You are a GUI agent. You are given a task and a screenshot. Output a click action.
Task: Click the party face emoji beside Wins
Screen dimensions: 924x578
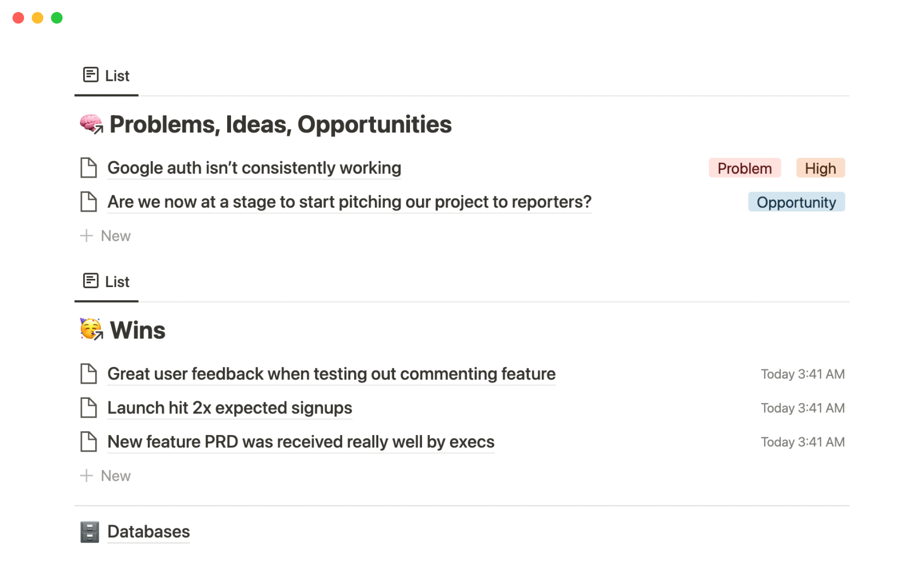point(91,330)
